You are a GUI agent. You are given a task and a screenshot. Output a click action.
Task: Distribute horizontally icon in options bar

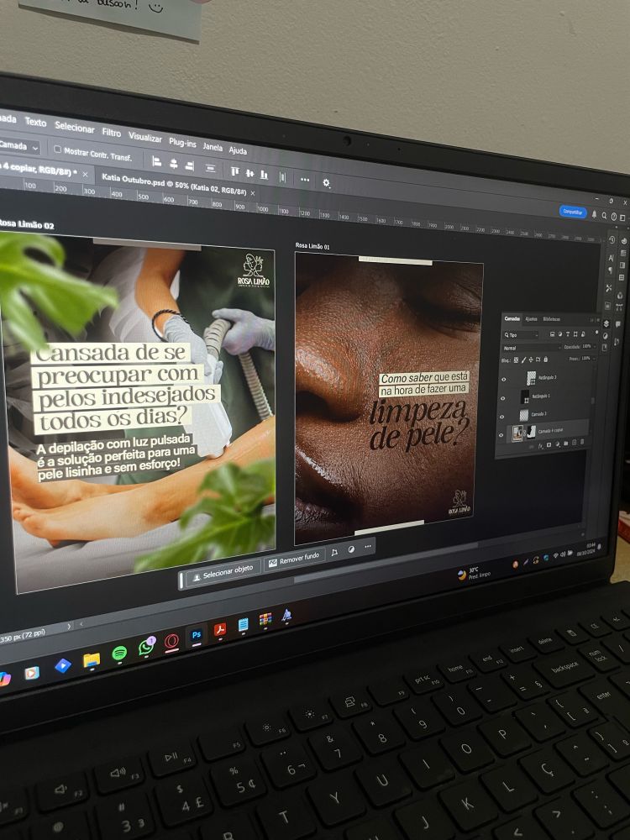coord(282,176)
